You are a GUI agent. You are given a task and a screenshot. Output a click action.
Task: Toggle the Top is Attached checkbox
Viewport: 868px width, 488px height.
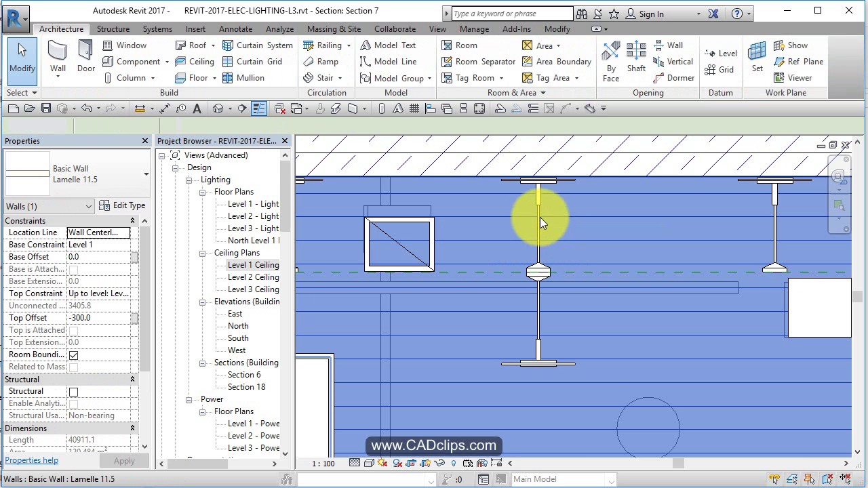(x=73, y=330)
